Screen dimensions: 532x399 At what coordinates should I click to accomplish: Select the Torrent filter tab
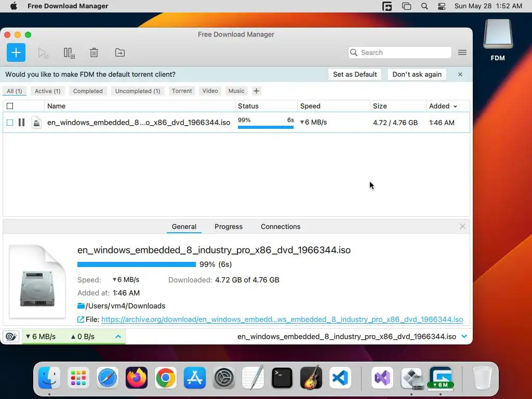(182, 91)
